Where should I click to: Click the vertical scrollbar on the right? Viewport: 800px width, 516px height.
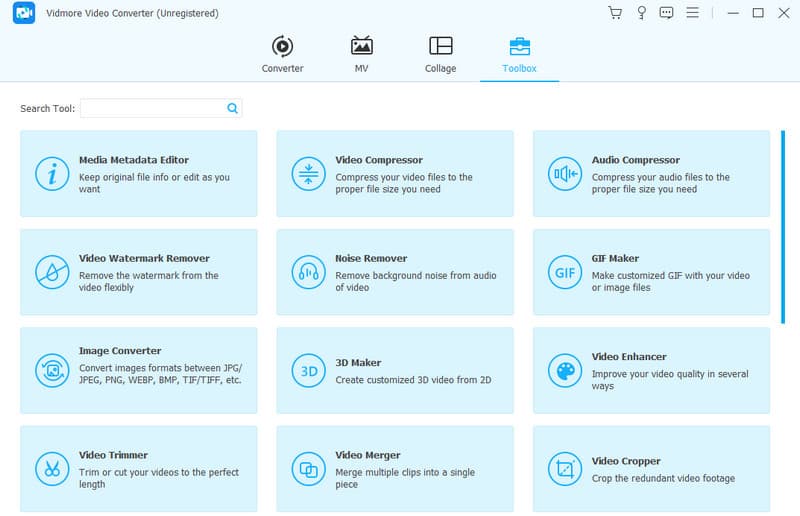coord(783,226)
